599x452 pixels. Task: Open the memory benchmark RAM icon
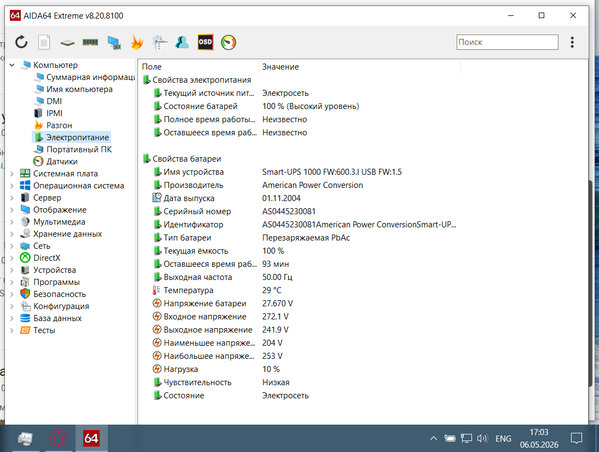[90, 42]
